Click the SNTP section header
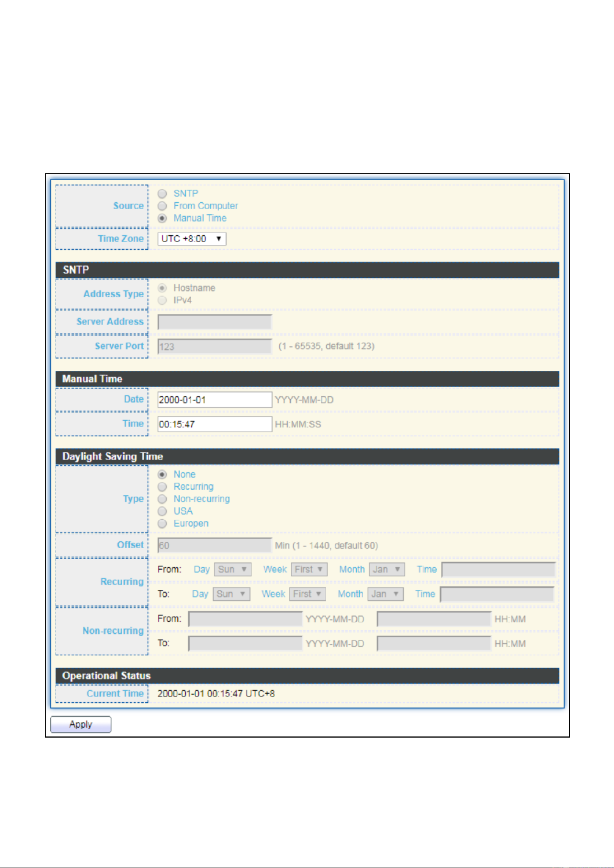This screenshot has width=614, height=868. (x=307, y=270)
